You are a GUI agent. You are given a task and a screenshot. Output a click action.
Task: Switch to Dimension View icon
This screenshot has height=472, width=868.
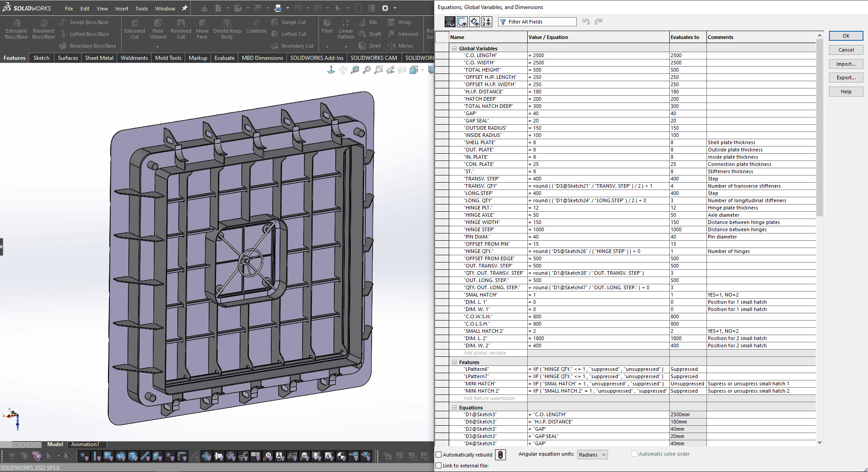(x=475, y=22)
